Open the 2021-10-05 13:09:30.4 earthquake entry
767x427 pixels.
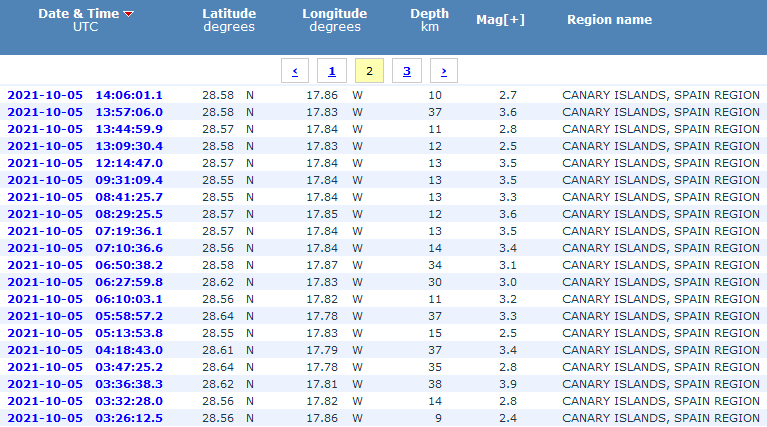click(x=85, y=146)
